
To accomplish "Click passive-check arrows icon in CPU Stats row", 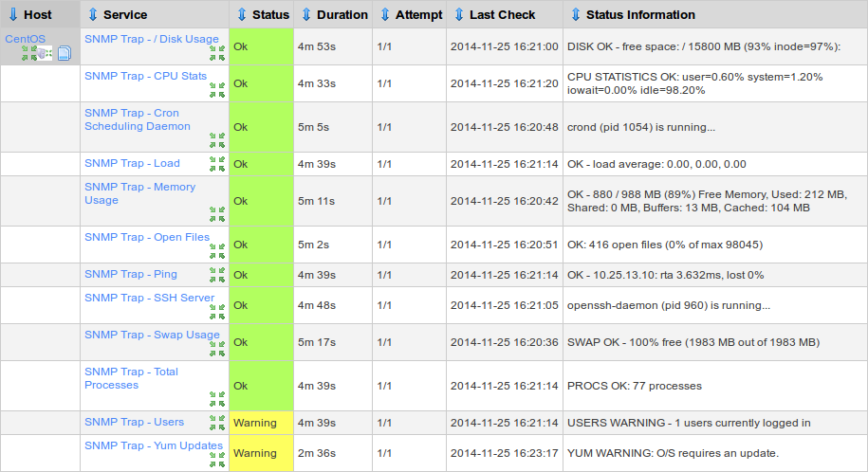I will tap(217, 90).
